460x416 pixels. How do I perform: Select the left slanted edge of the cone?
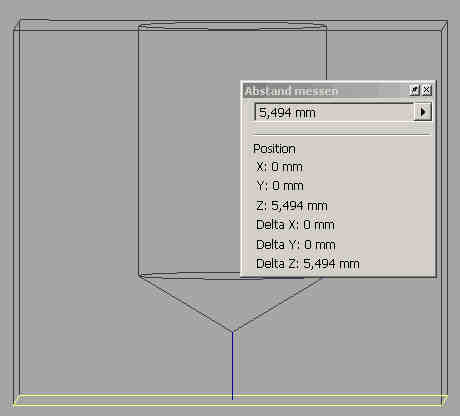point(186,303)
